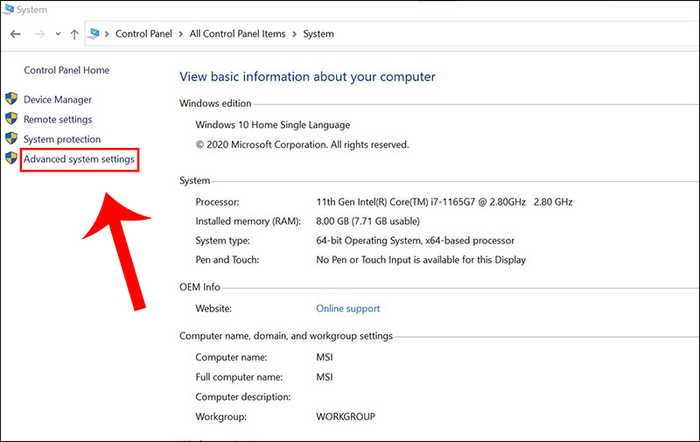Go back with the left arrow button
The width and height of the screenshot is (700, 442).
[16, 34]
